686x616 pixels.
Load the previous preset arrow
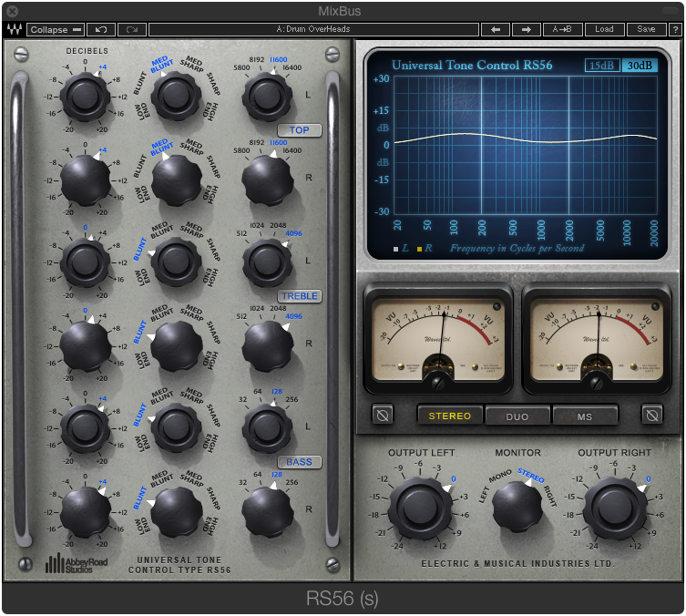tap(496, 29)
